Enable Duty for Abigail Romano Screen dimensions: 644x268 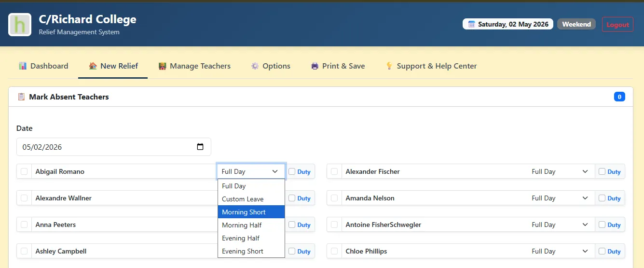coord(292,171)
